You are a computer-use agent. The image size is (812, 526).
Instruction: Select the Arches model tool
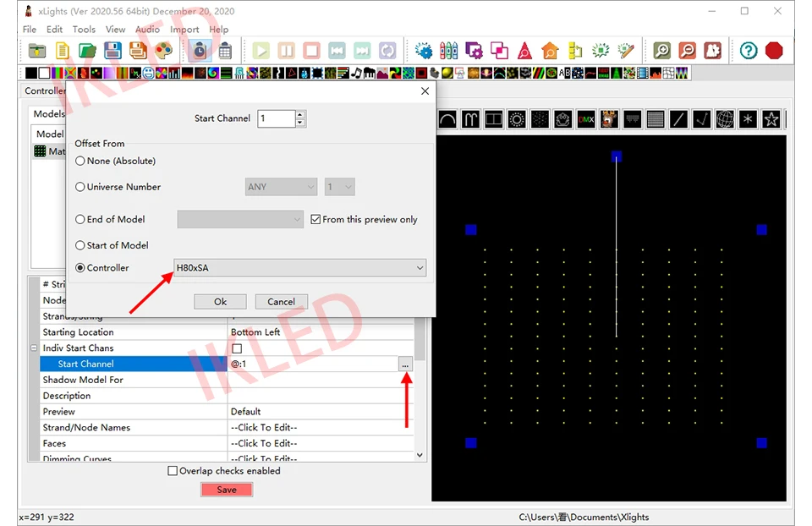(x=447, y=119)
